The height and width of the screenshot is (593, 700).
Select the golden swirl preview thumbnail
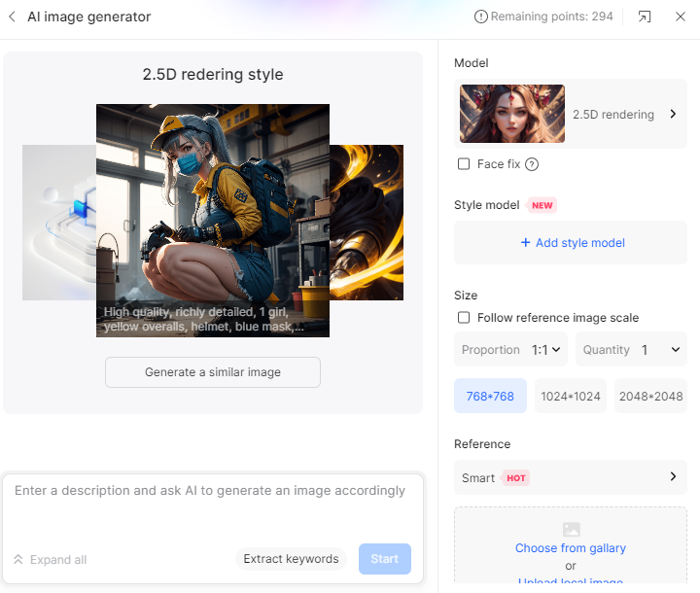pos(367,223)
